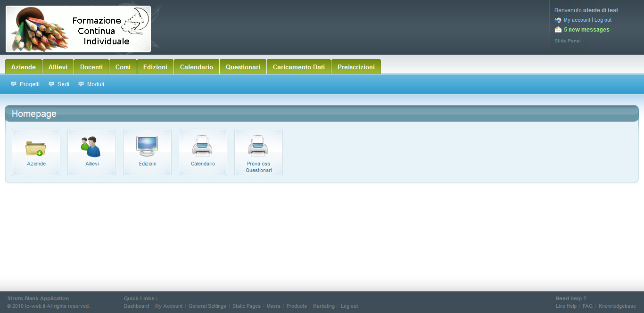Click the envelope new messages icon
Image resolution: width=644 pixels, height=313 pixels.
558,30
